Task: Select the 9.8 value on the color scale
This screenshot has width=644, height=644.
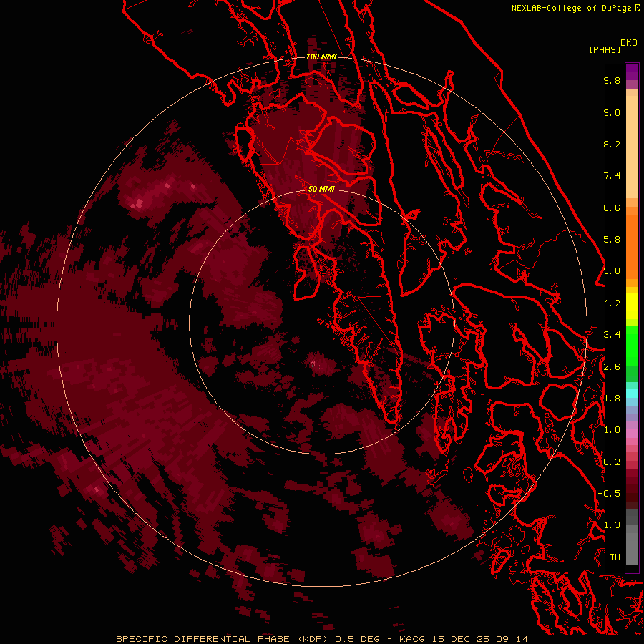Action: pos(612,80)
